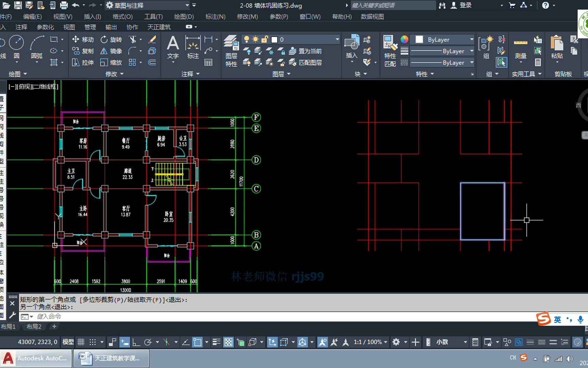
Task: Click the Hatch pattern icon
Action: pyautogui.click(x=54, y=63)
